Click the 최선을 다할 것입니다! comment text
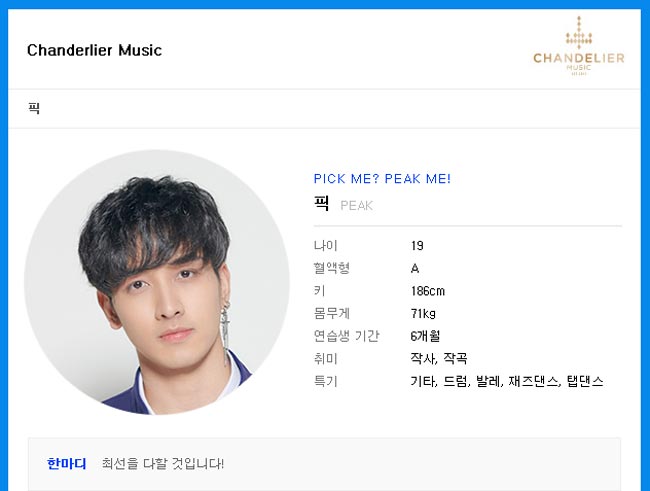650x491 pixels. coord(162,463)
